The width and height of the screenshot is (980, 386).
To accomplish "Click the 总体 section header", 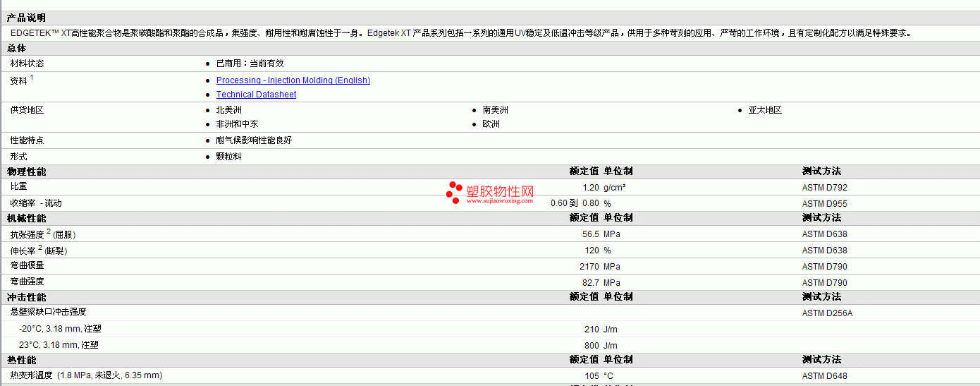I will pos(16,48).
